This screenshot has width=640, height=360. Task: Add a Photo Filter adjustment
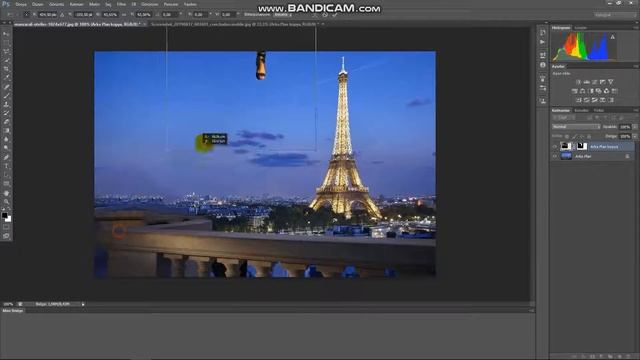pos(598,91)
